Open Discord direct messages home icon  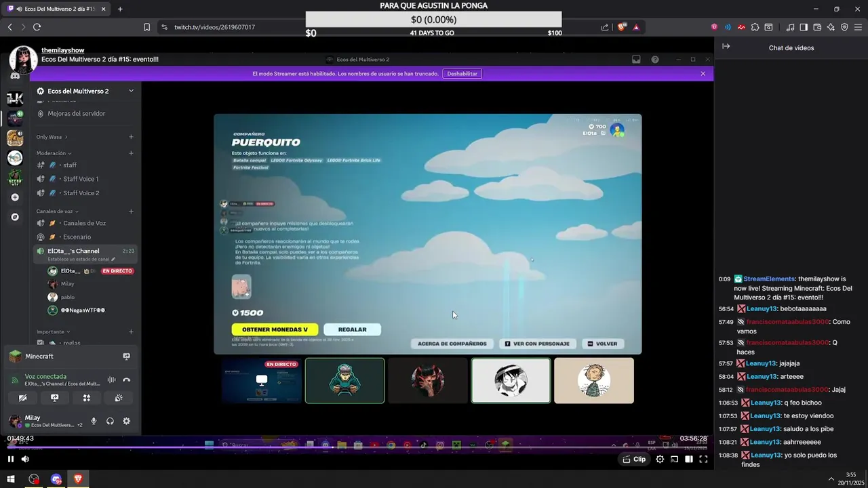(x=15, y=77)
